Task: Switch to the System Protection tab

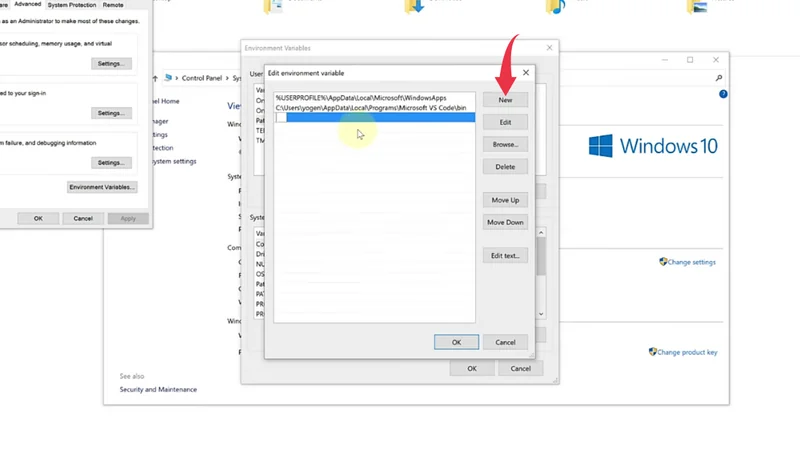Action: 72,5
